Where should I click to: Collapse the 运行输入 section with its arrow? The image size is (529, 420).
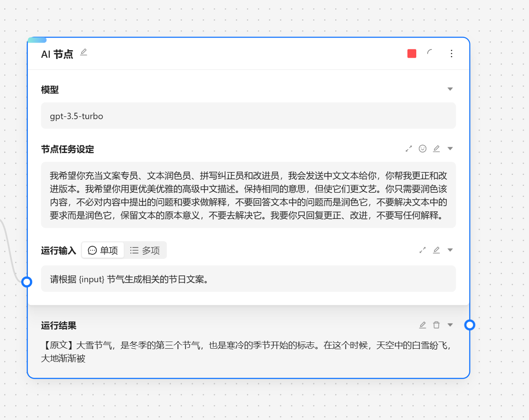click(450, 250)
